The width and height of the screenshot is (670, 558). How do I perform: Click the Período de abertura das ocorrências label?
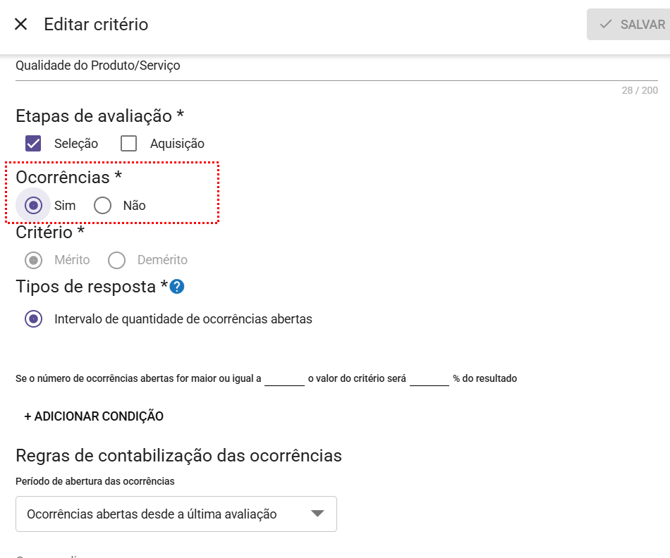pos(95,481)
